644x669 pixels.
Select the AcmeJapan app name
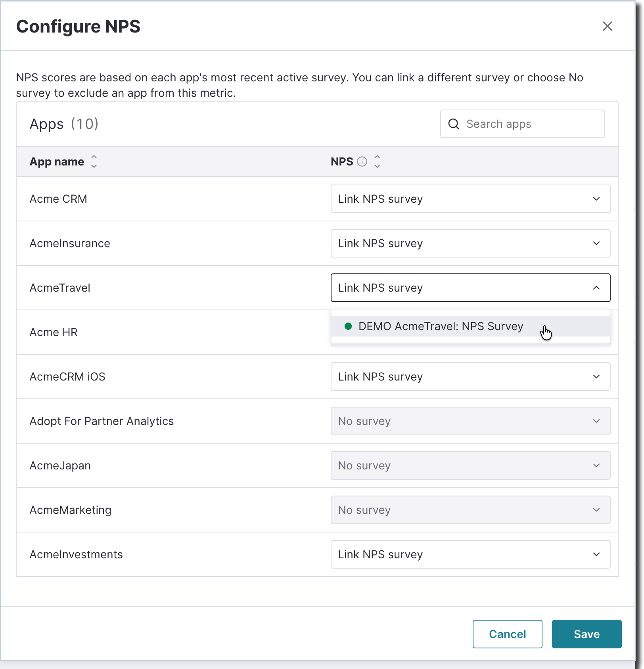coord(60,465)
